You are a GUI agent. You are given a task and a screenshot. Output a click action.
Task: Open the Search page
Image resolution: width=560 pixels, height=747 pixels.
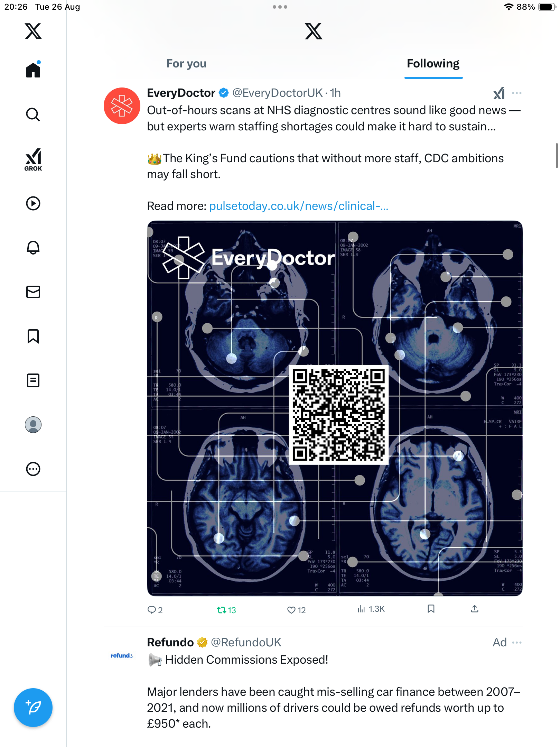(x=33, y=114)
